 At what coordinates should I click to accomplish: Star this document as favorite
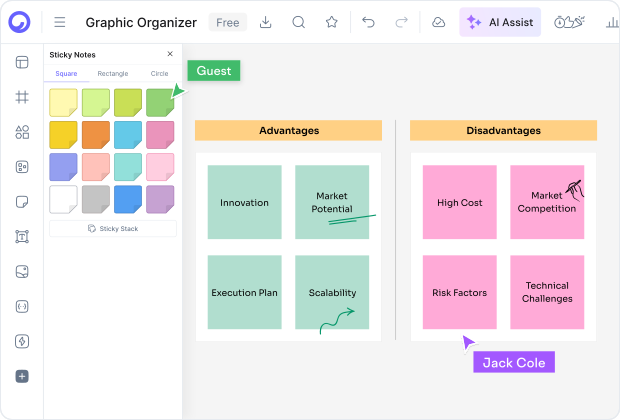click(x=332, y=22)
